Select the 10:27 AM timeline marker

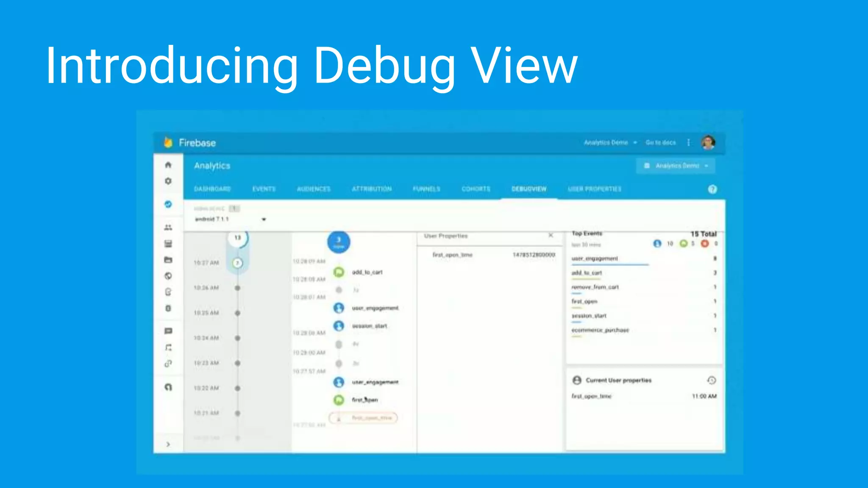[x=237, y=263]
